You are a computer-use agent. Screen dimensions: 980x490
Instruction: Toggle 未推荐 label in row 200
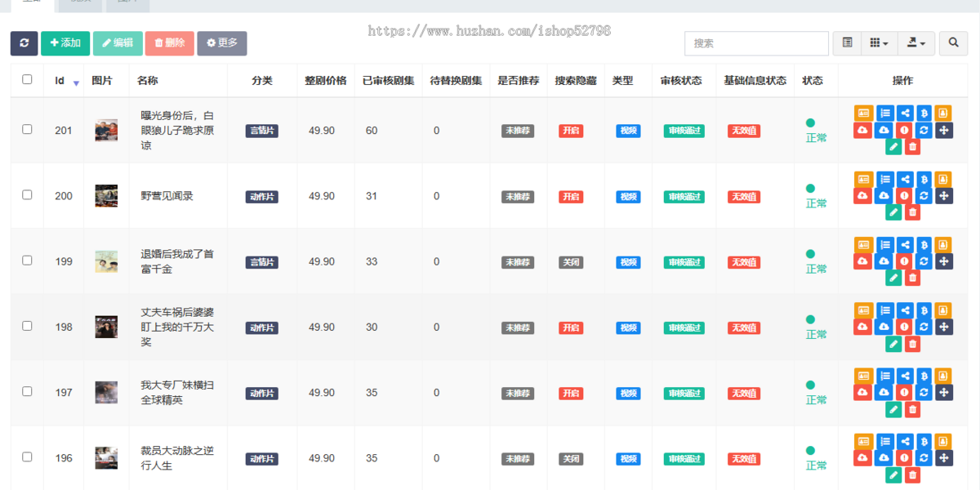click(x=518, y=197)
